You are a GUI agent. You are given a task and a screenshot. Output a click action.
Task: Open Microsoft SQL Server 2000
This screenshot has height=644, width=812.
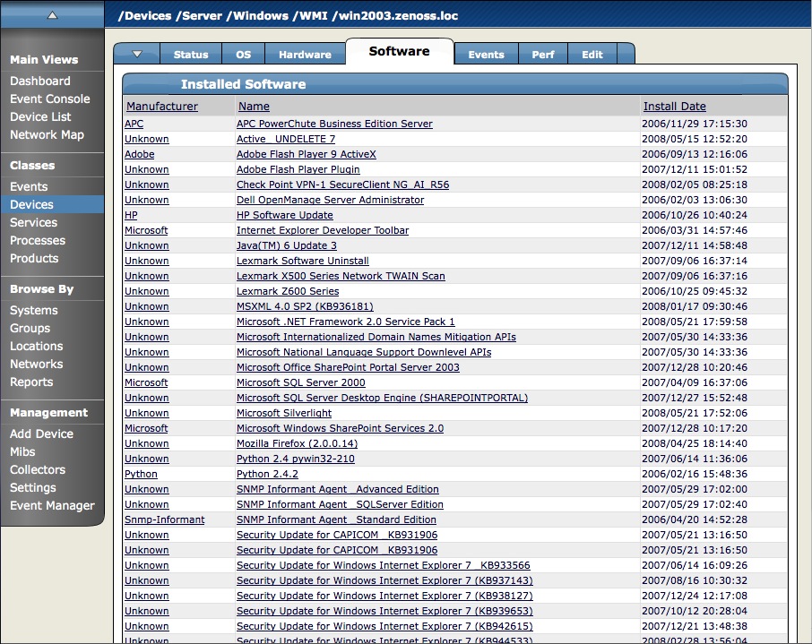301,382
